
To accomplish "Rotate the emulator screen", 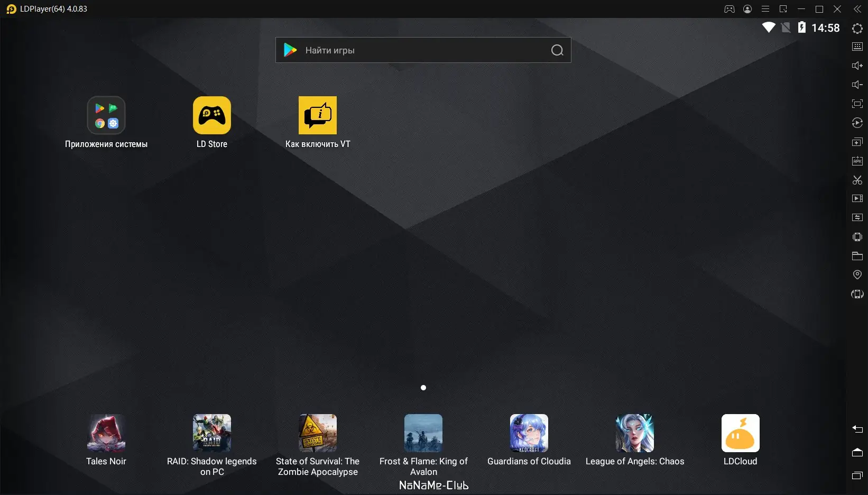I will [x=857, y=294].
